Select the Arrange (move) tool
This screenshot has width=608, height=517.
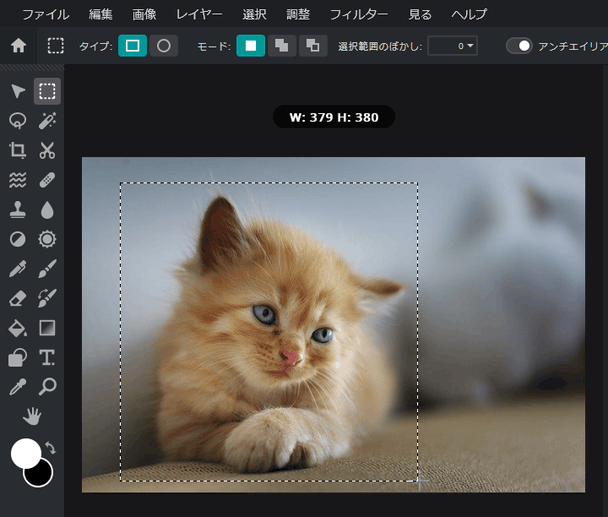[18, 91]
